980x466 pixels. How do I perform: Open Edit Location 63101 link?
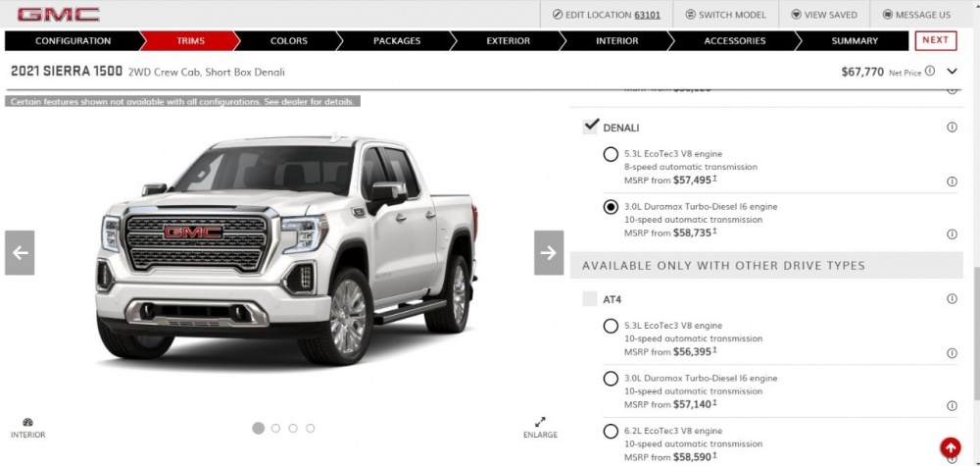607,15
